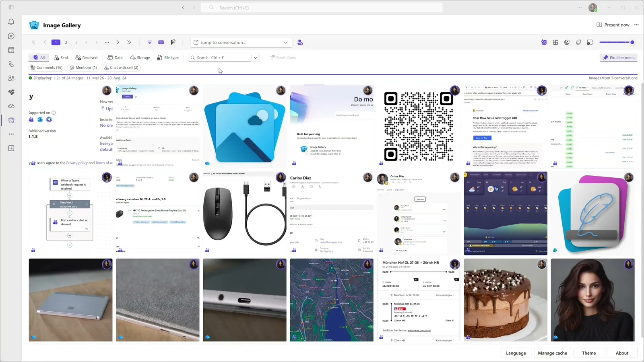Click the image sparkle icon in the toolbar
Screen dimensions: 644x362
[544, 42]
